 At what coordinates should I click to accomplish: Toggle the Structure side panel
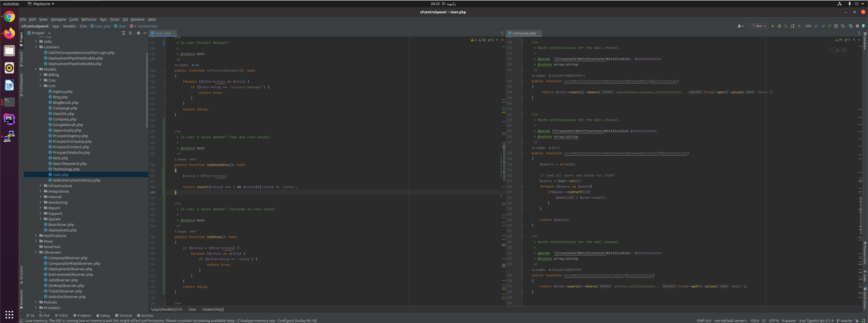pyautogui.click(x=21, y=275)
